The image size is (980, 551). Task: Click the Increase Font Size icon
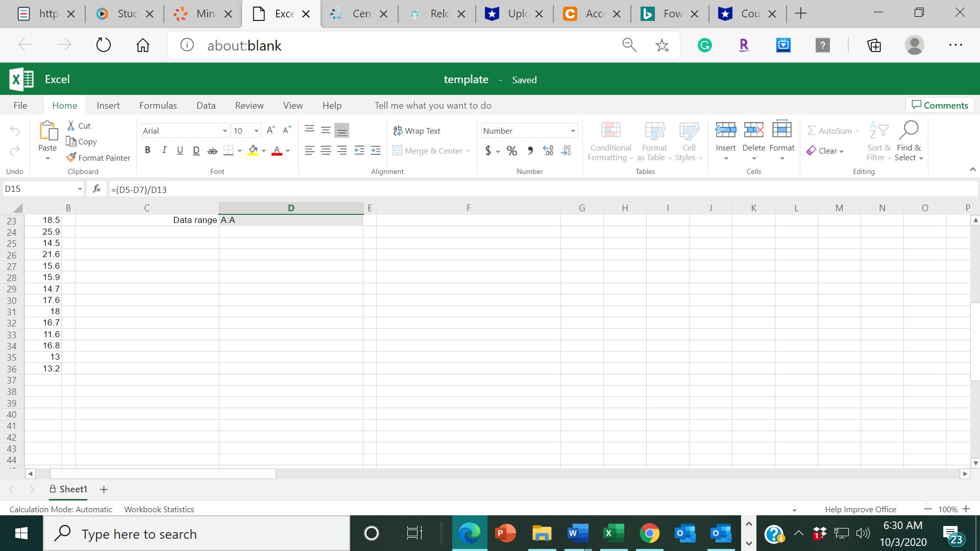point(271,130)
